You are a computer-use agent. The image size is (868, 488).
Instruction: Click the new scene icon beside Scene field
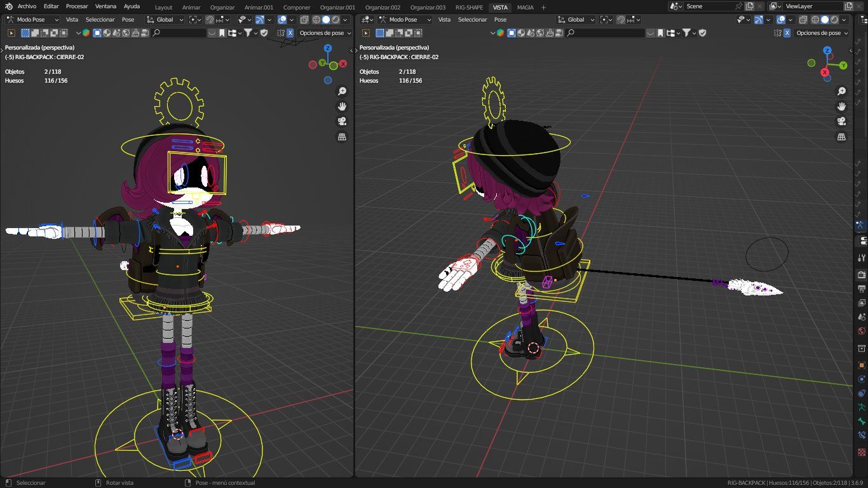(749, 6)
